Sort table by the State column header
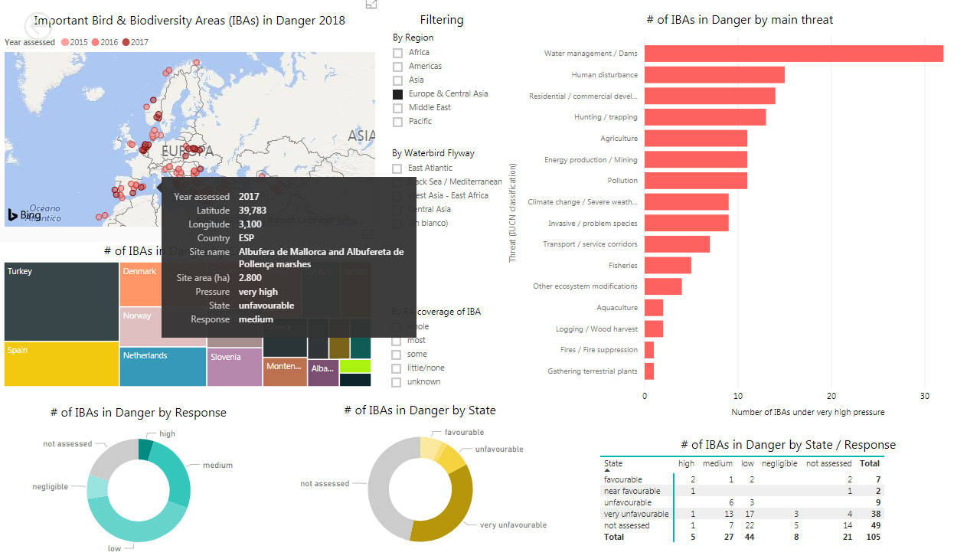 click(613, 463)
